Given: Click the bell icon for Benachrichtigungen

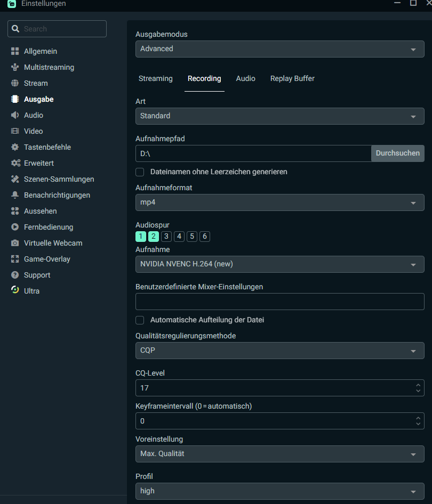Looking at the screenshot, I should pos(15,195).
